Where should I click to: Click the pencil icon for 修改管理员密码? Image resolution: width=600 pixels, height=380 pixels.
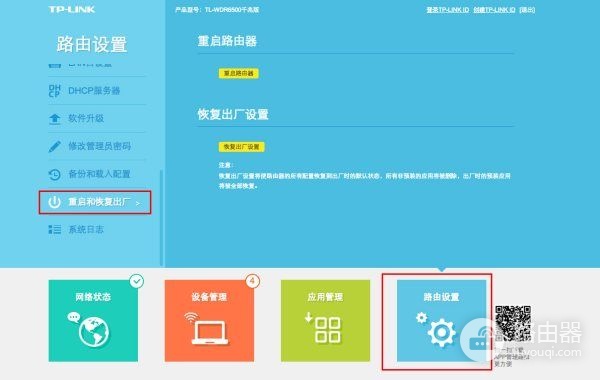pyautogui.click(x=55, y=146)
